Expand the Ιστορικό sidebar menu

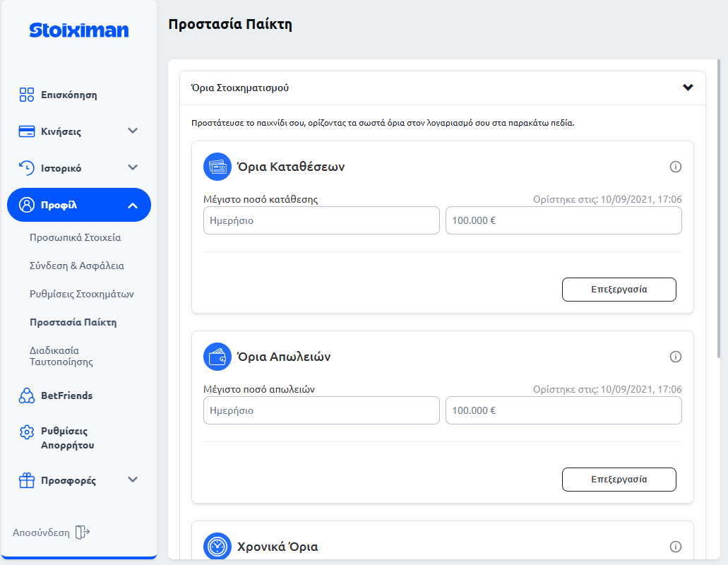(x=132, y=168)
